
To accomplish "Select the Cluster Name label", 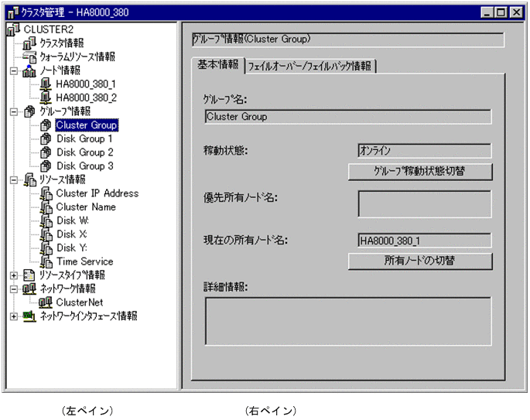I will [86, 207].
